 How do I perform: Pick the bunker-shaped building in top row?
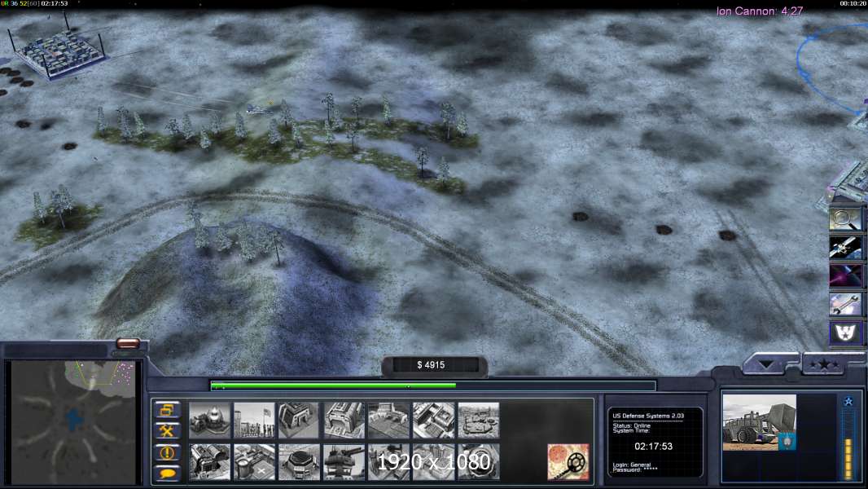pos(299,421)
